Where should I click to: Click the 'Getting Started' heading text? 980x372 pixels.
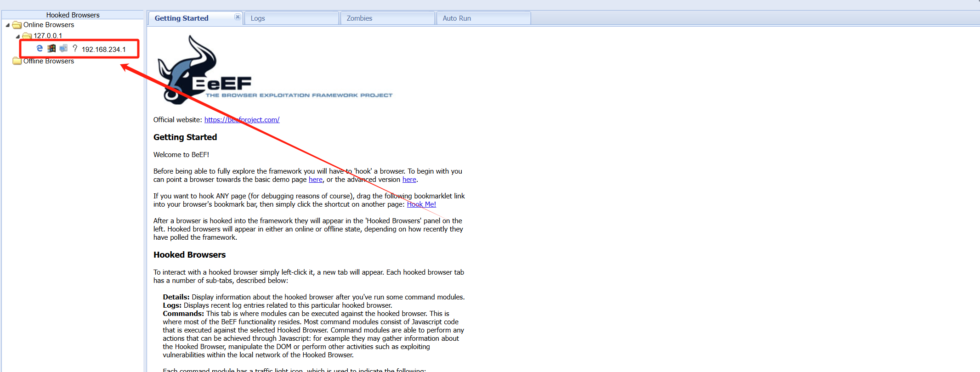pyautogui.click(x=185, y=137)
